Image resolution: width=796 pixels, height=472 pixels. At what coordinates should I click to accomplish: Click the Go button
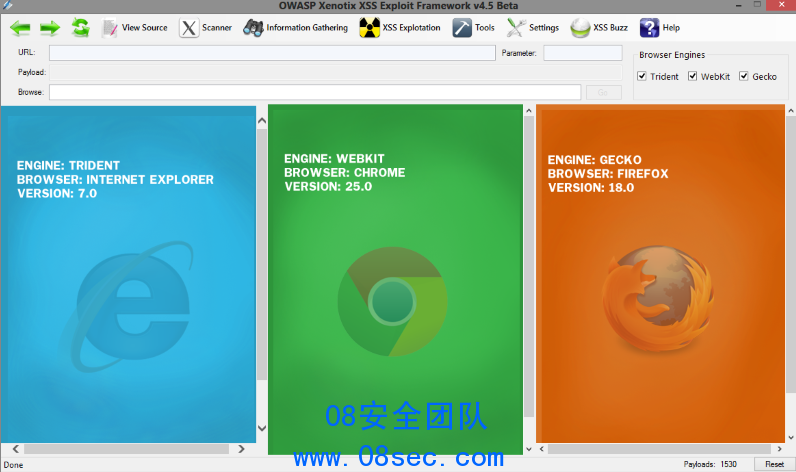pos(604,92)
